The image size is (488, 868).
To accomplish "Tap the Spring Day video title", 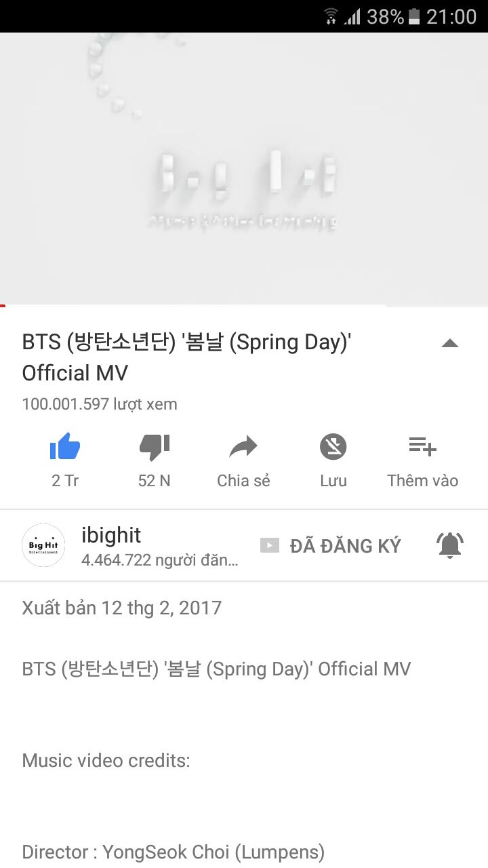I will (186, 357).
